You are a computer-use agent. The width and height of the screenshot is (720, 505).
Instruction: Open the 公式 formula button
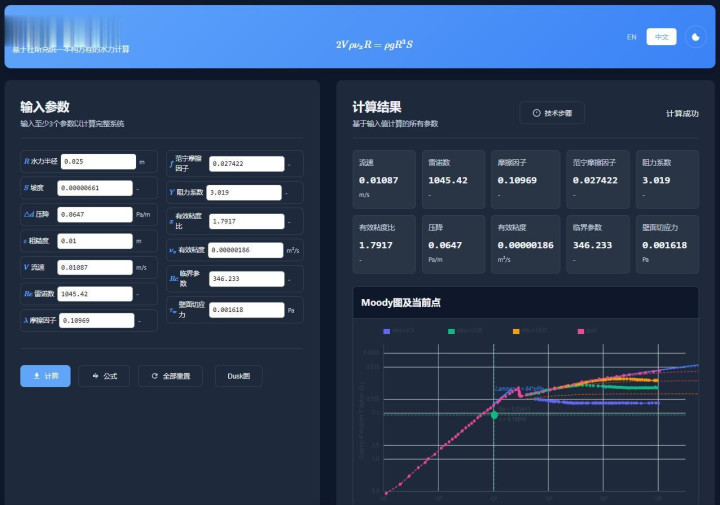click(x=104, y=376)
